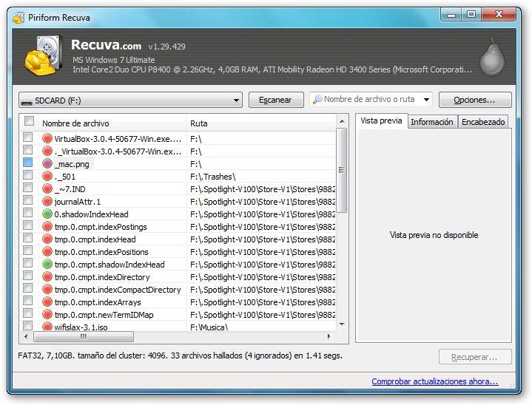
Task: Open the Opciones... dialog
Action: (x=475, y=100)
